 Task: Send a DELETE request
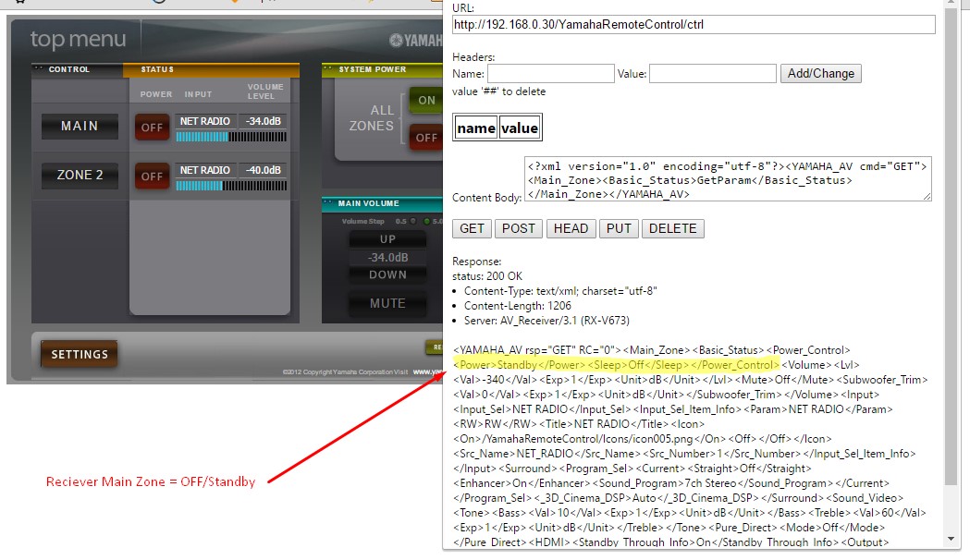click(x=672, y=228)
